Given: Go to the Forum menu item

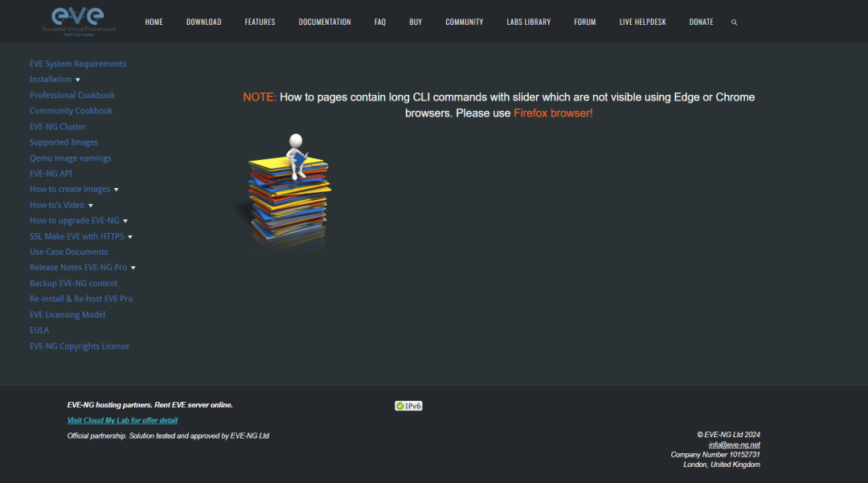Looking at the screenshot, I should (x=585, y=23).
